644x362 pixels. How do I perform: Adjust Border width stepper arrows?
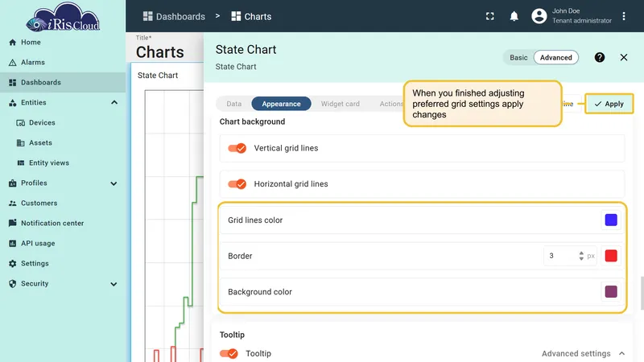pos(580,256)
